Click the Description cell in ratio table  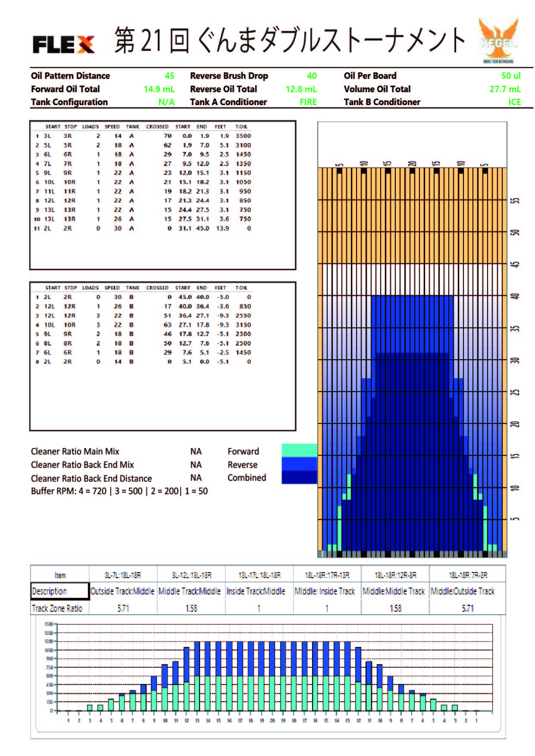pos(60,591)
